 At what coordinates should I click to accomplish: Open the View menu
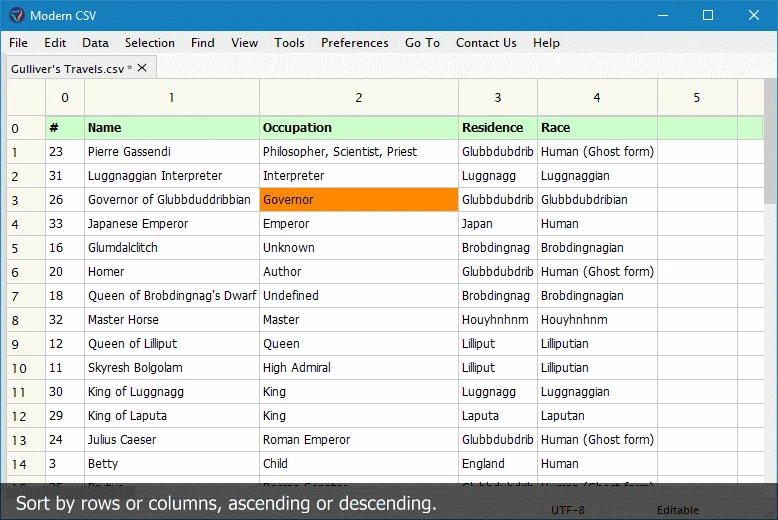pos(245,43)
